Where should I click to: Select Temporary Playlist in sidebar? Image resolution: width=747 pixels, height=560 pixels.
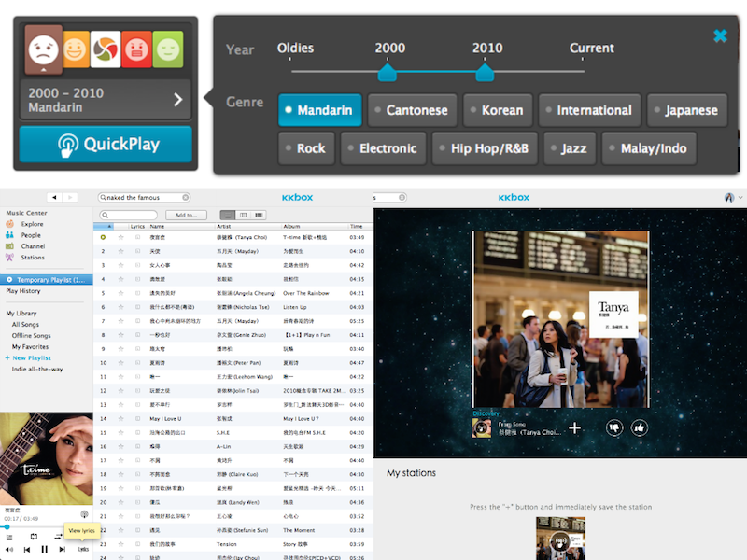[x=46, y=280]
